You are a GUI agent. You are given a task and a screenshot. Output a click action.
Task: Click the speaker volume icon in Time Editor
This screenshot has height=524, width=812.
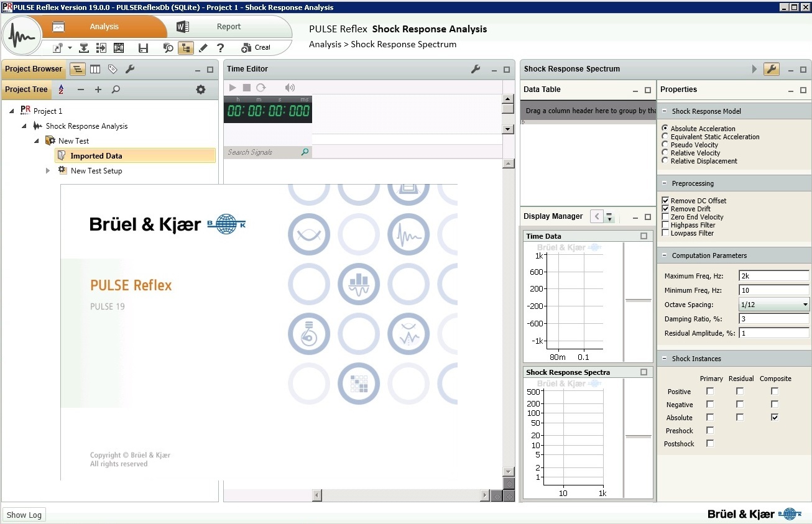pos(290,88)
